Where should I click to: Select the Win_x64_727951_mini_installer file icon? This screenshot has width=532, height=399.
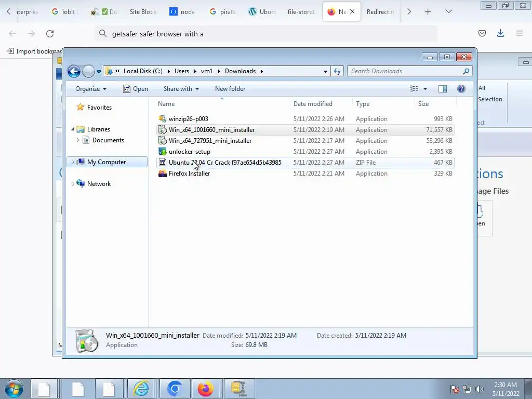[163, 140]
